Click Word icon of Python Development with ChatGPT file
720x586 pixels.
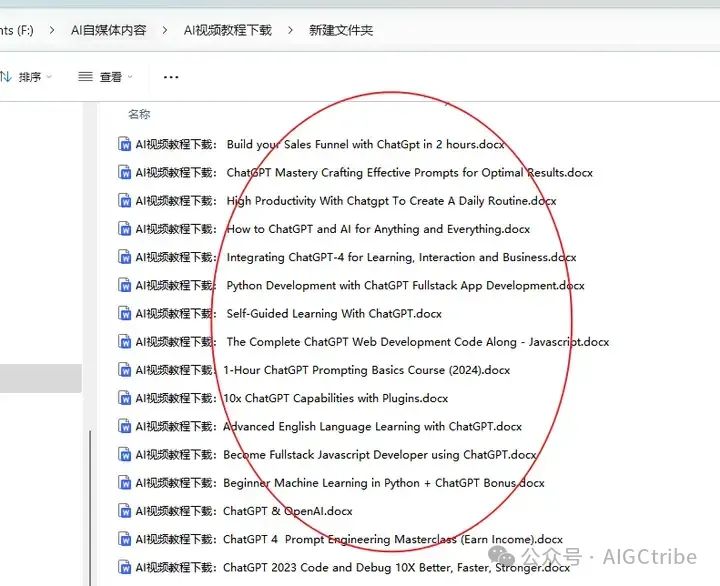(124, 285)
